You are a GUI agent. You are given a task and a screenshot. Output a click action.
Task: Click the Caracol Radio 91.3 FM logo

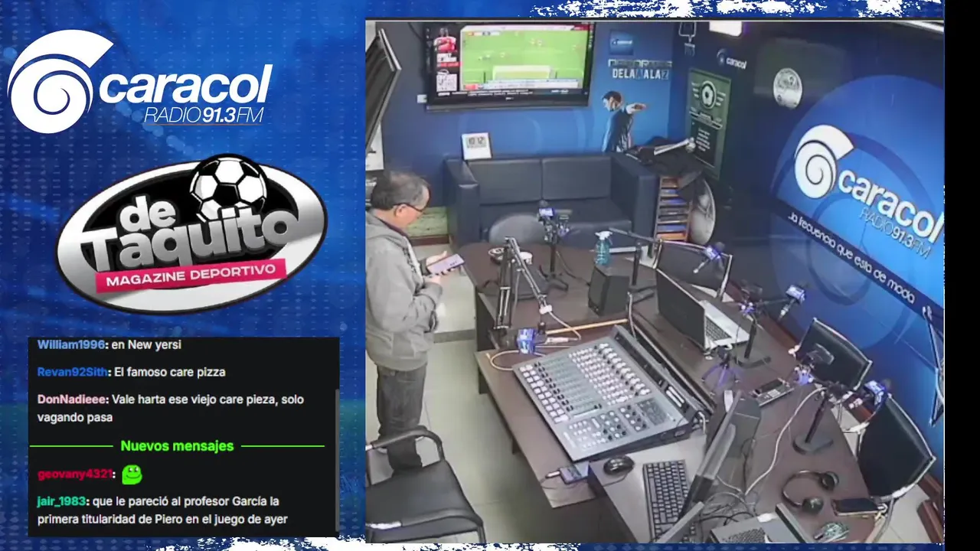coord(140,82)
